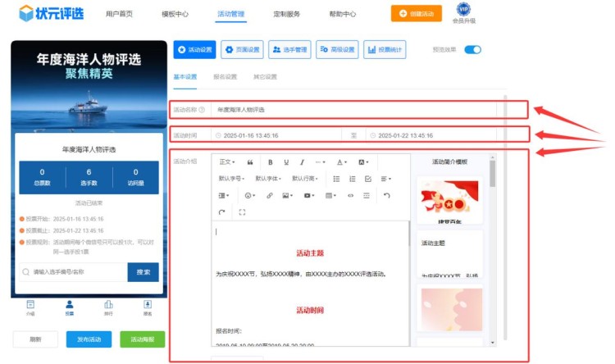Open the 正文 paragraph style dropdown
The image size is (615, 364).
coord(227,162)
